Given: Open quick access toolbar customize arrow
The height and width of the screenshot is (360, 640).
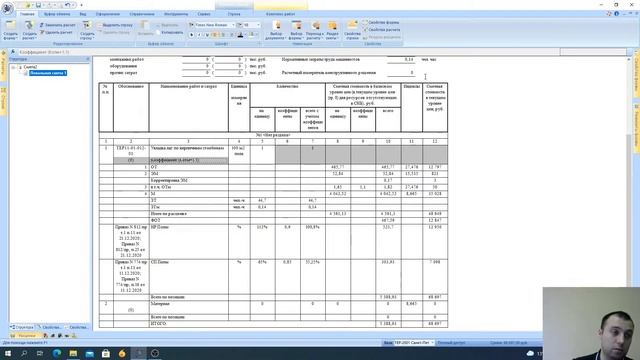Looking at the screenshot, I should pos(81,5).
